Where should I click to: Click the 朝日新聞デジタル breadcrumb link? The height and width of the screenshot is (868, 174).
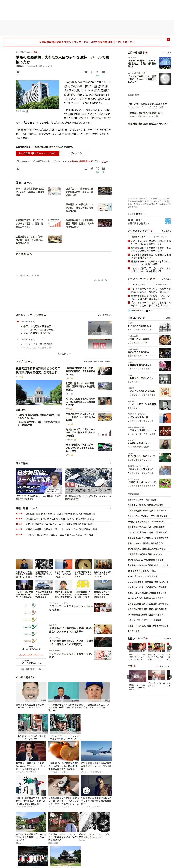pos(23,52)
